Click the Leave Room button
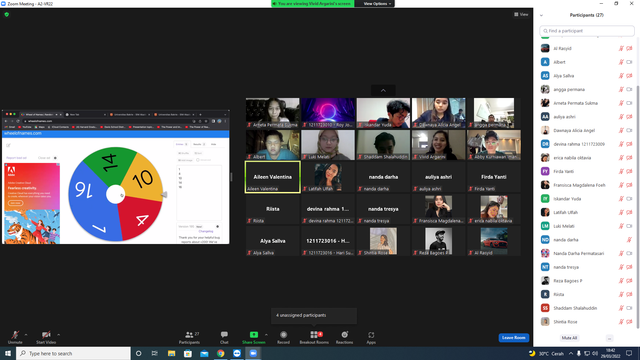The height and width of the screenshot is (360, 640). (x=513, y=338)
